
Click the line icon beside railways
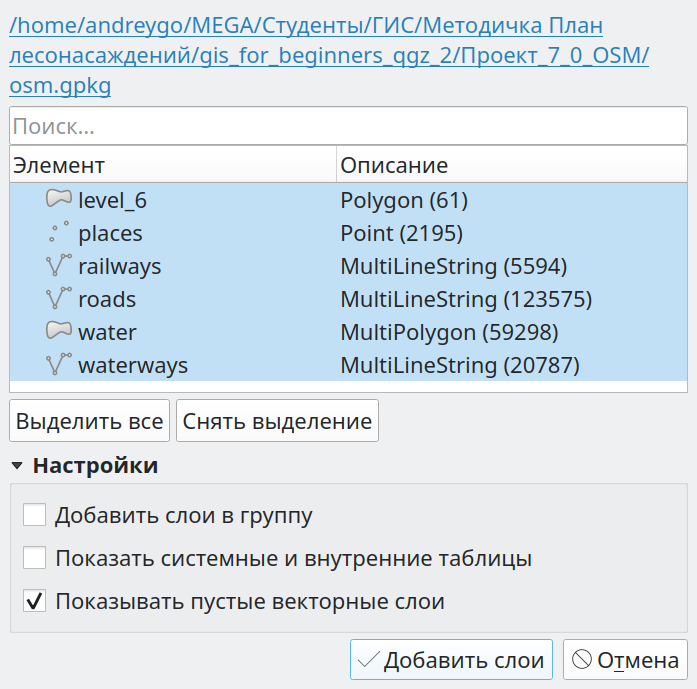[59, 265]
